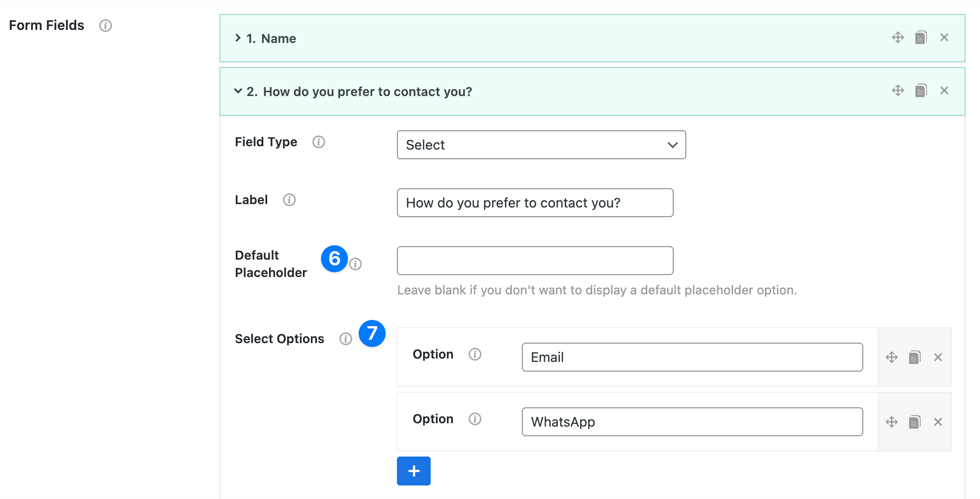Collapse the second form field section
The width and height of the screenshot is (980, 499).
point(238,91)
